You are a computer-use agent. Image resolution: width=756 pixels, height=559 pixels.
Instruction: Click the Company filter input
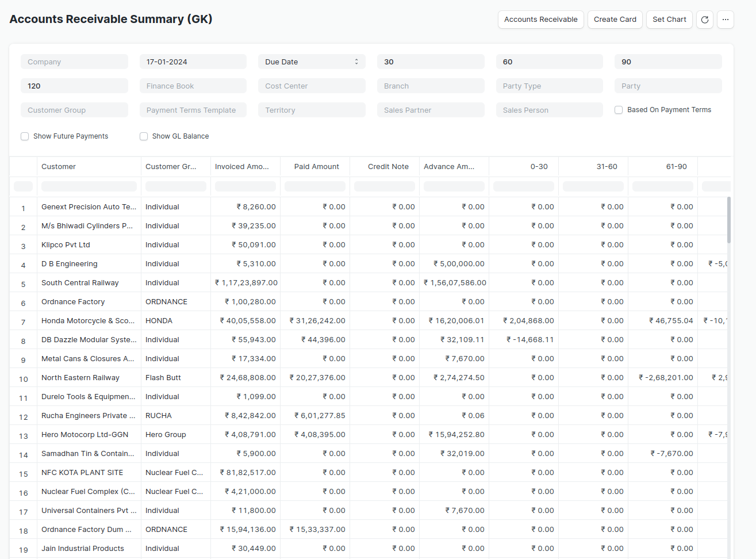point(74,62)
